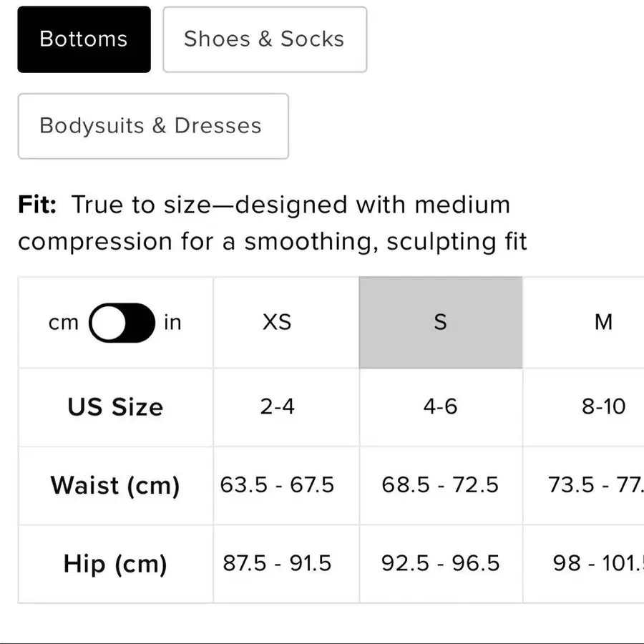Open the Shoes & Socks tab

[x=265, y=39]
